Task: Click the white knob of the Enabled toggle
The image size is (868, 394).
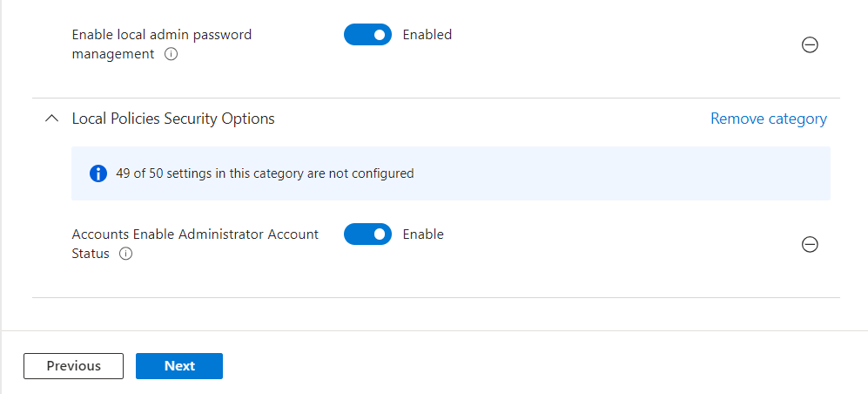Action: pyautogui.click(x=380, y=35)
